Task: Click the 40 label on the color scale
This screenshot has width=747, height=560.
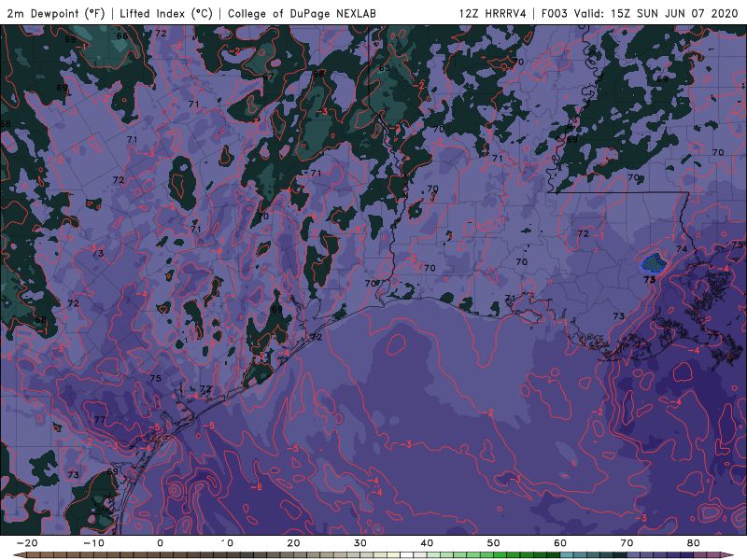Action: 427,543
